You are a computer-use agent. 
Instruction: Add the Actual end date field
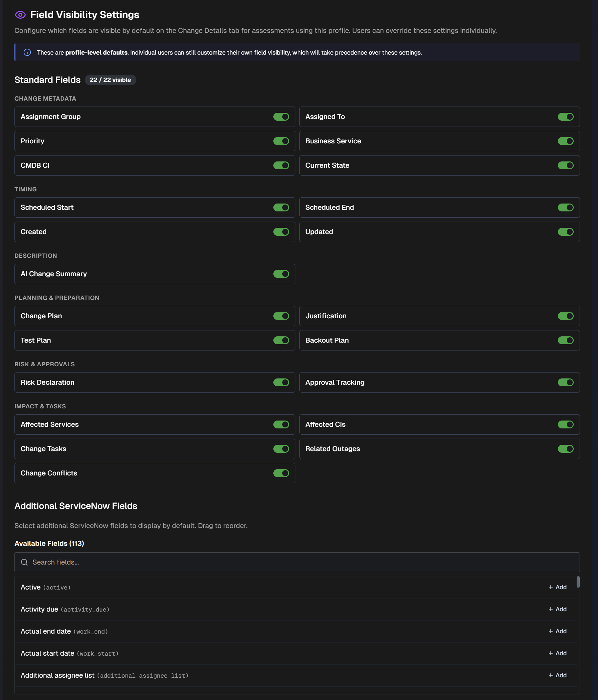557,631
